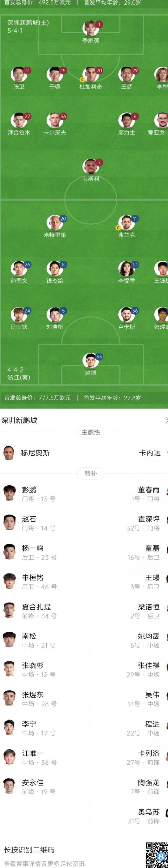Select the 主教练 section label
This screenshot has width=168, height=868.
click(91, 432)
